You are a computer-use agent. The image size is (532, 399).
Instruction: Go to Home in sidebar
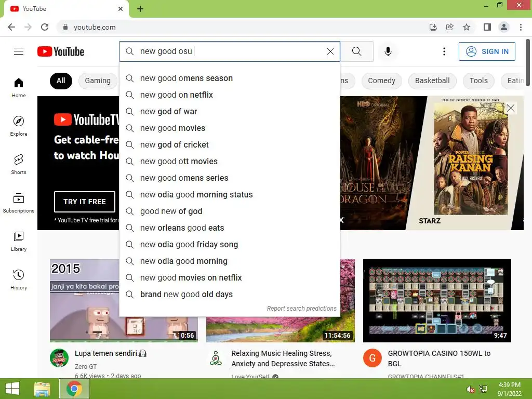(19, 87)
